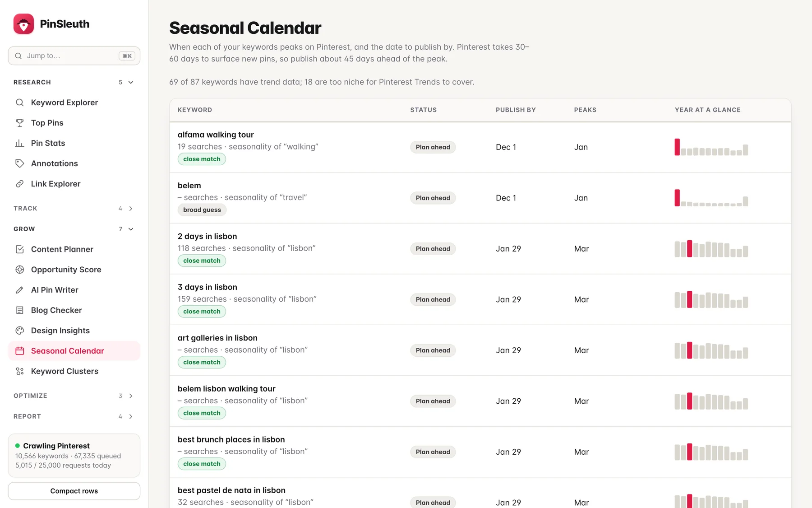Click the Opportunity Score target icon
812x508 pixels.
click(19, 270)
